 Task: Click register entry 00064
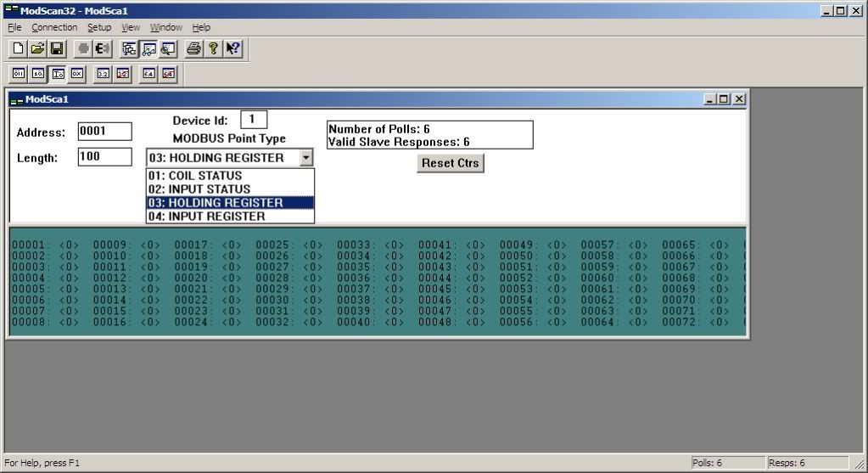[614, 322]
